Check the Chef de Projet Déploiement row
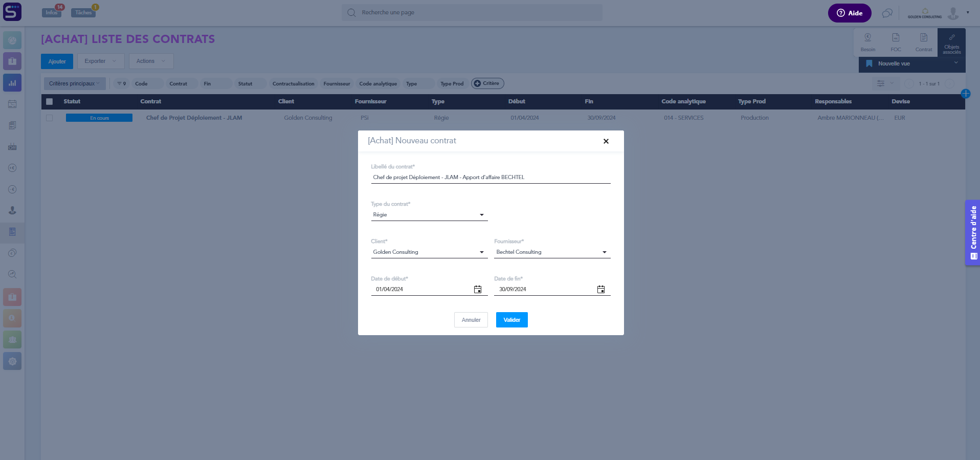 coord(50,118)
